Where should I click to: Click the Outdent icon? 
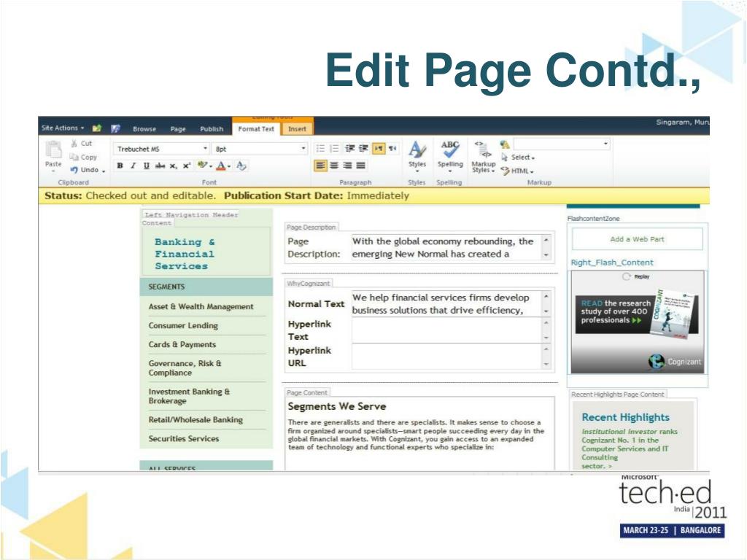tap(350, 149)
